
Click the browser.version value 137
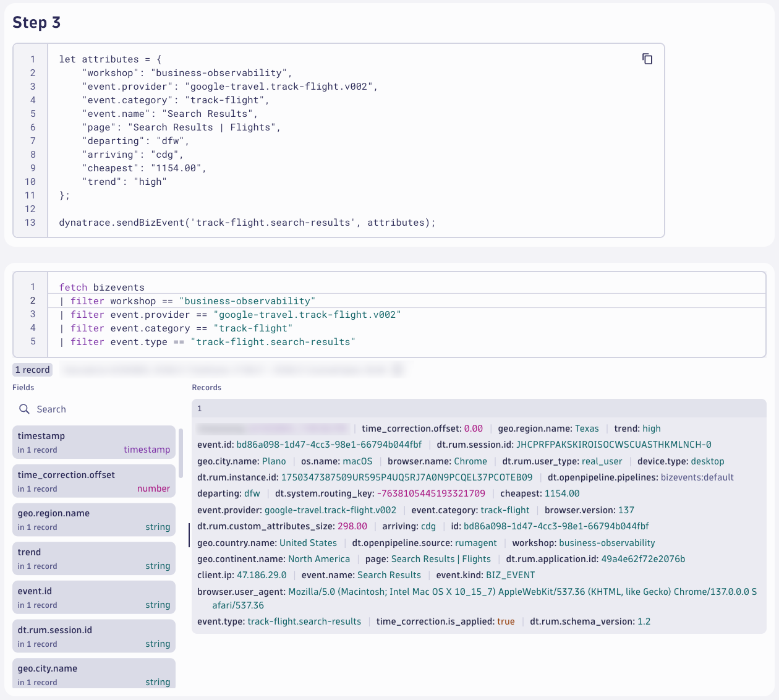pyautogui.click(x=626, y=510)
